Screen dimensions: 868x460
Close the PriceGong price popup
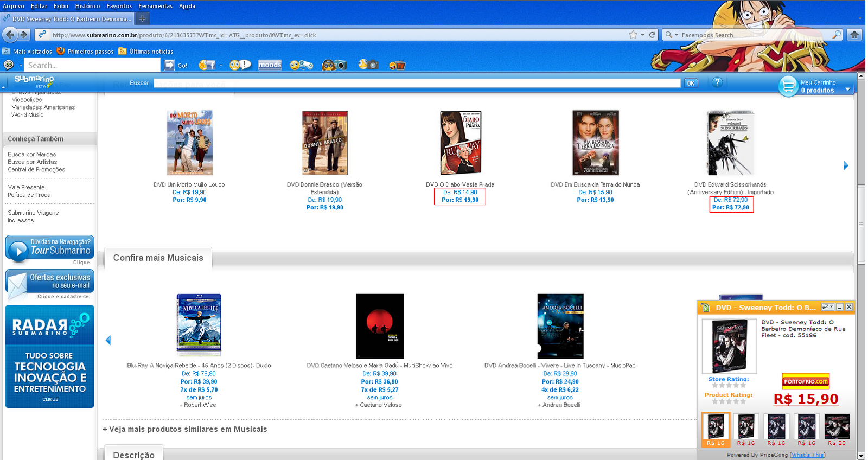pos(849,307)
